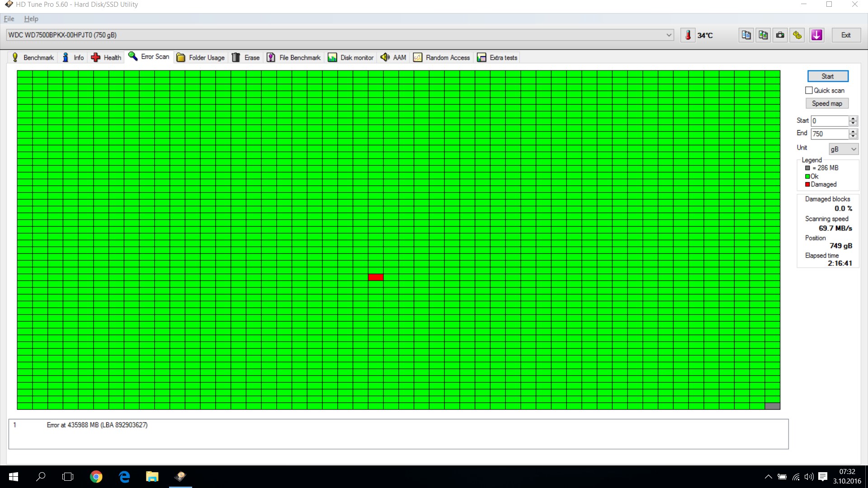Select the error entry at 435988 MB
This screenshot has height=488, width=868.
pos(97,425)
